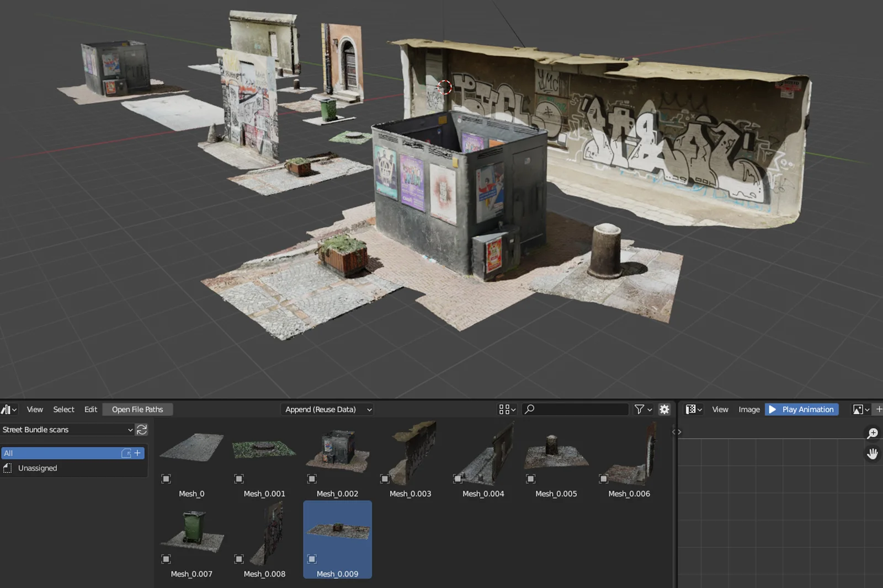Open the Append (Reuse Data) dropdown
Image resolution: width=883 pixels, height=588 pixels.
[327, 409]
